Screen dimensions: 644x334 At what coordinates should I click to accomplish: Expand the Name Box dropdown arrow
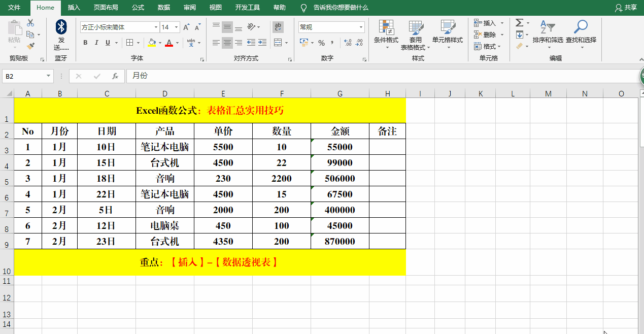point(49,76)
